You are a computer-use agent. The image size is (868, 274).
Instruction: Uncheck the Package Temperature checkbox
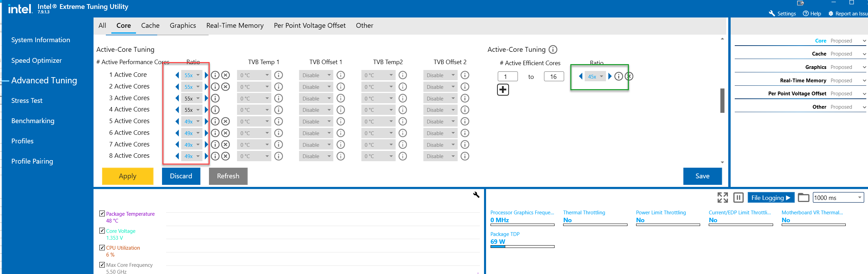tap(102, 214)
